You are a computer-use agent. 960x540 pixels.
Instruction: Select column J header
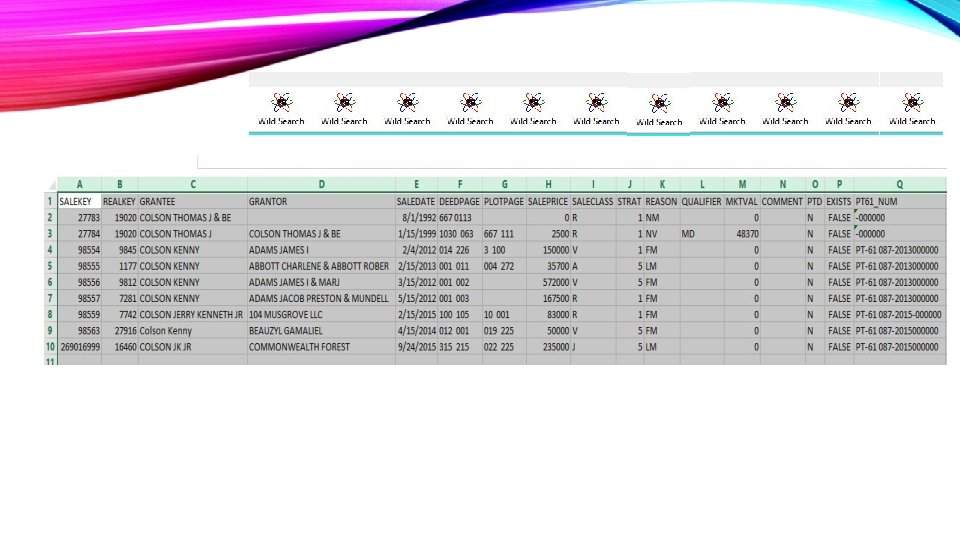tap(629, 184)
